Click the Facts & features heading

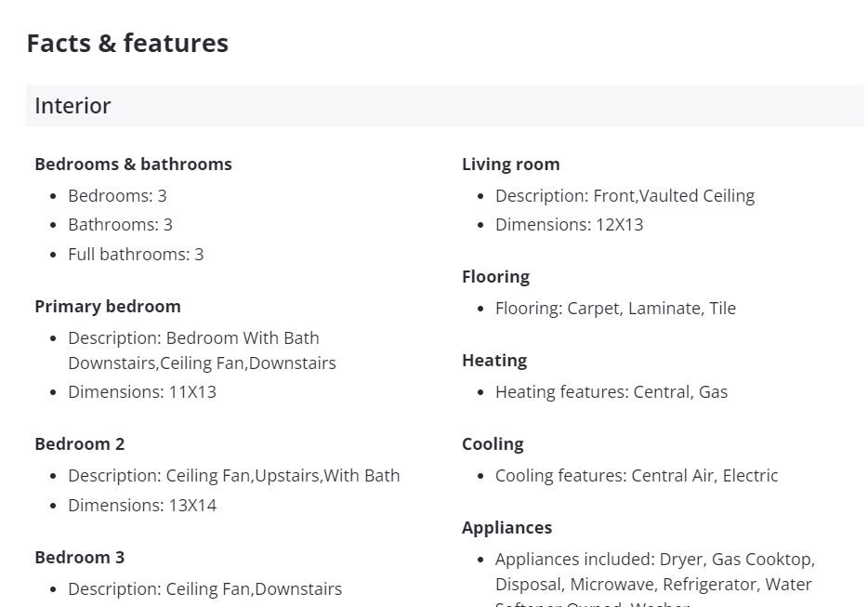(x=127, y=44)
